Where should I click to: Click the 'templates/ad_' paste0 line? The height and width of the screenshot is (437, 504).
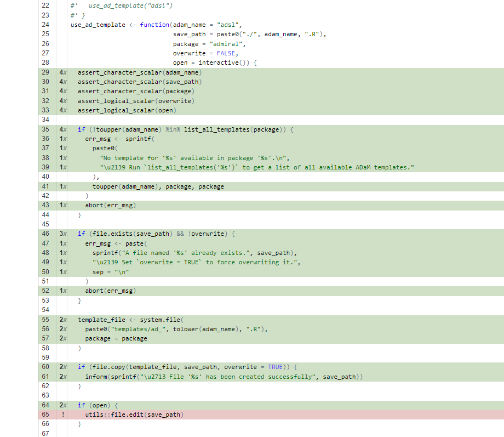pos(176,329)
